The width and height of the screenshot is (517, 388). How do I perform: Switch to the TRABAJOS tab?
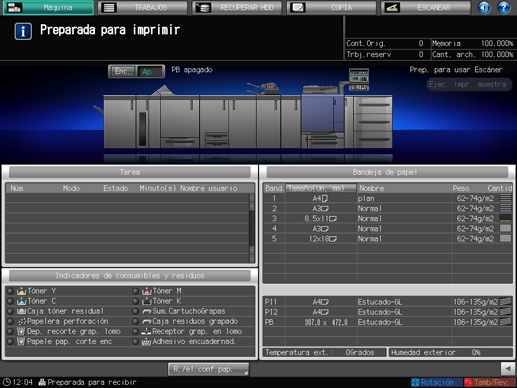click(142, 7)
